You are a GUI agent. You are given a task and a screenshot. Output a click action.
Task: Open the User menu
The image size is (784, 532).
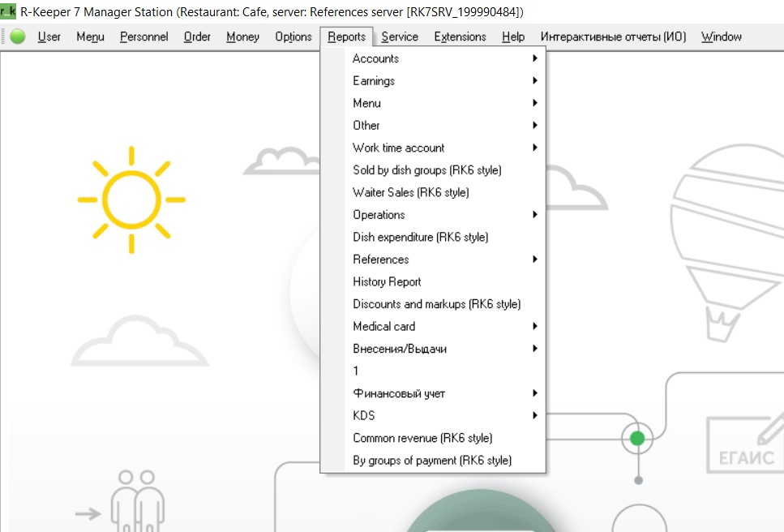pyautogui.click(x=49, y=36)
